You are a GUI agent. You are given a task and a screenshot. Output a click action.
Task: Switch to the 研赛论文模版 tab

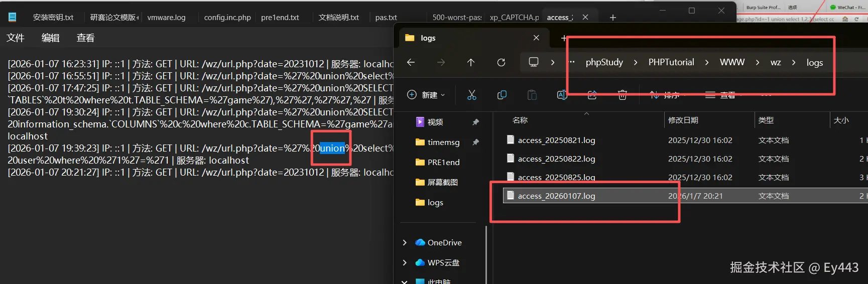114,17
